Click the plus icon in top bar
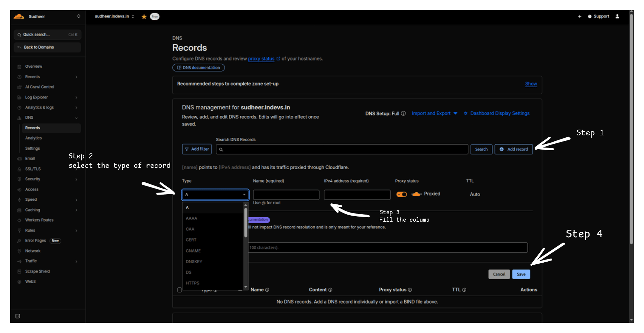 [579, 16]
